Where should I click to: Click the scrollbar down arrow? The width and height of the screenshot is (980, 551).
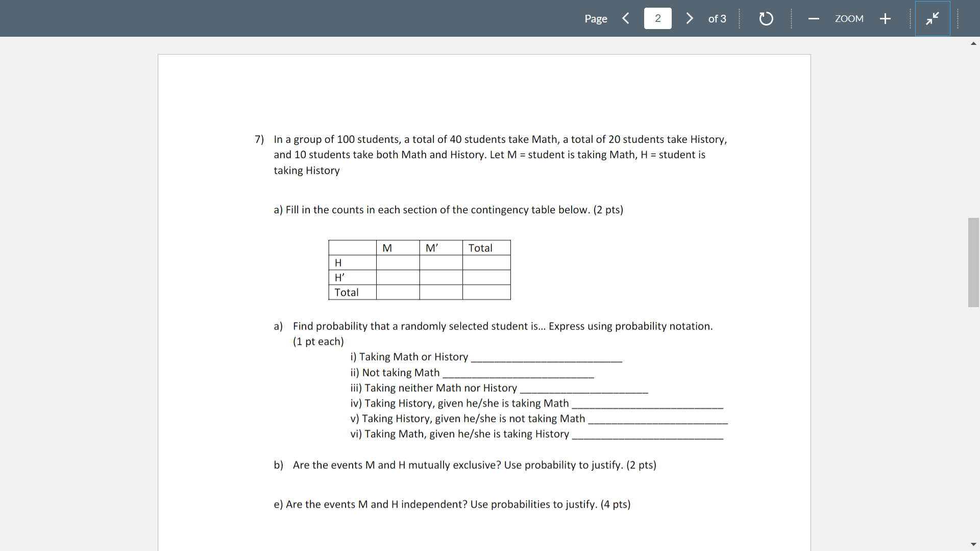click(x=974, y=544)
